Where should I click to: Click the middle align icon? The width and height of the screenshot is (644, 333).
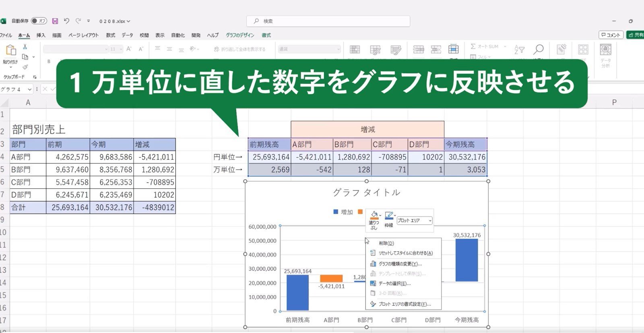pos(169,49)
